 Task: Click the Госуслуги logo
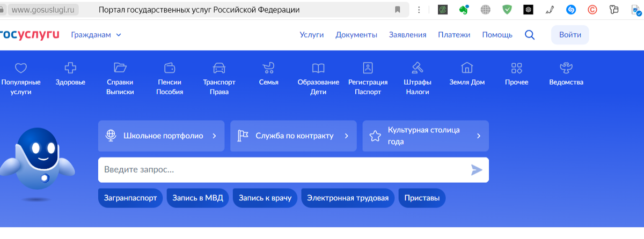click(30, 35)
